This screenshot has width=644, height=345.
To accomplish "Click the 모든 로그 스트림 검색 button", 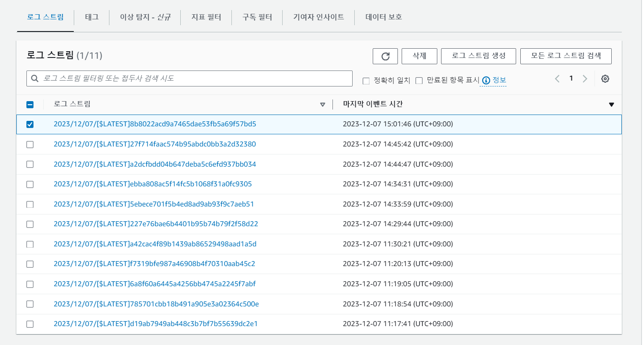I will point(566,56).
